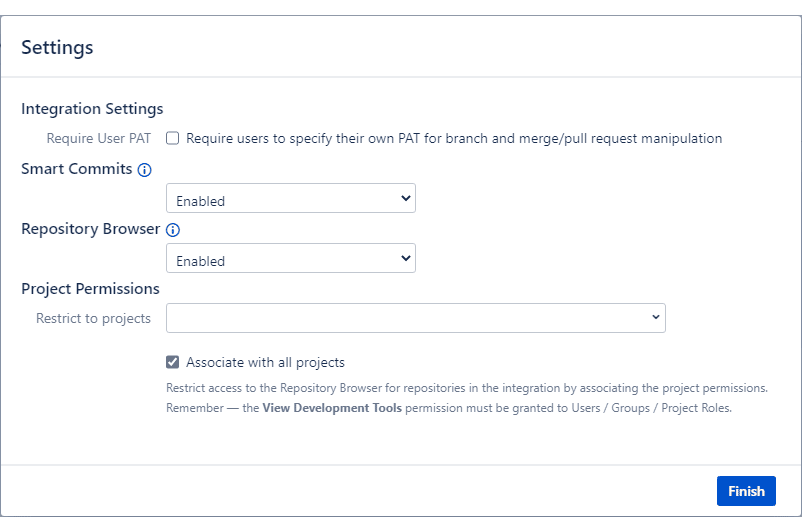Viewport: 802px width, 532px height.
Task: Click the Finish button
Action: [746, 491]
